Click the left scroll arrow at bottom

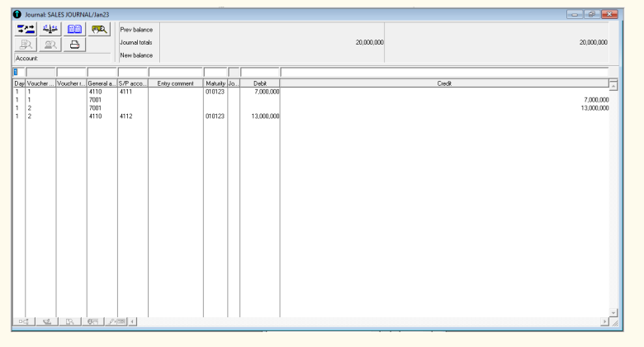132,321
